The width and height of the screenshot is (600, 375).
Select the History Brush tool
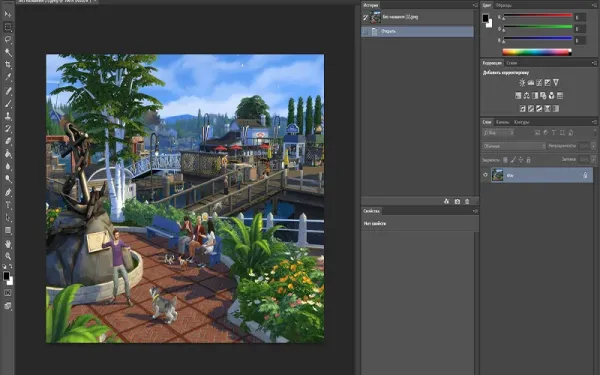(8, 129)
